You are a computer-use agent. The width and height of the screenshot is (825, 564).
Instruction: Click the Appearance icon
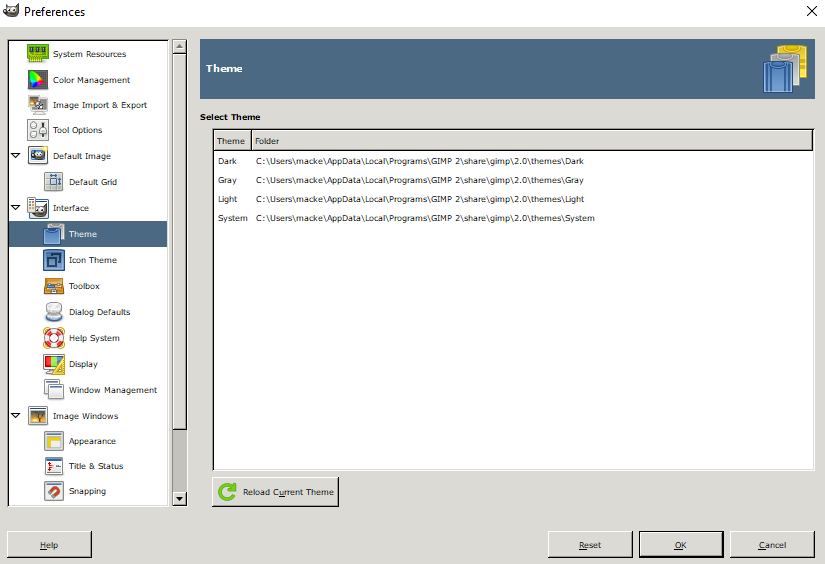click(x=54, y=441)
